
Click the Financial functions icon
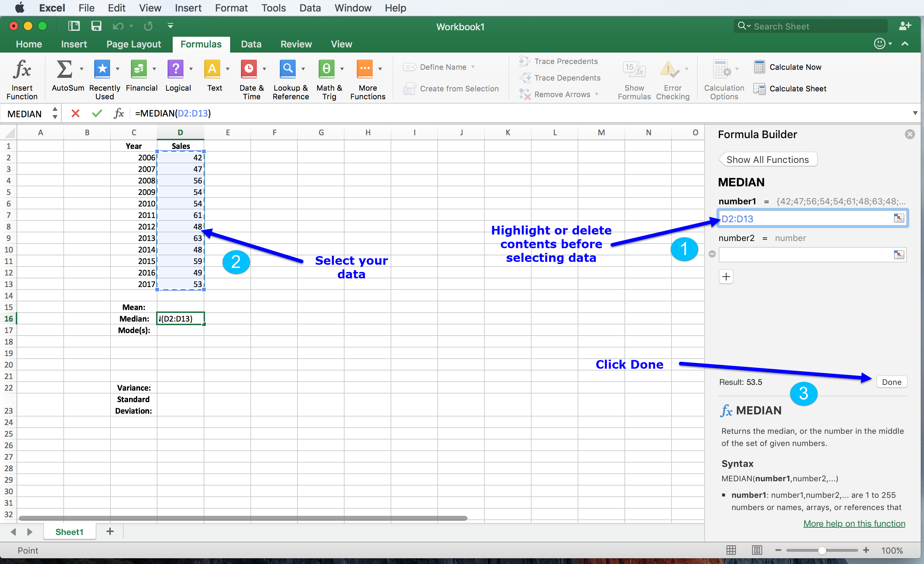click(139, 69)
